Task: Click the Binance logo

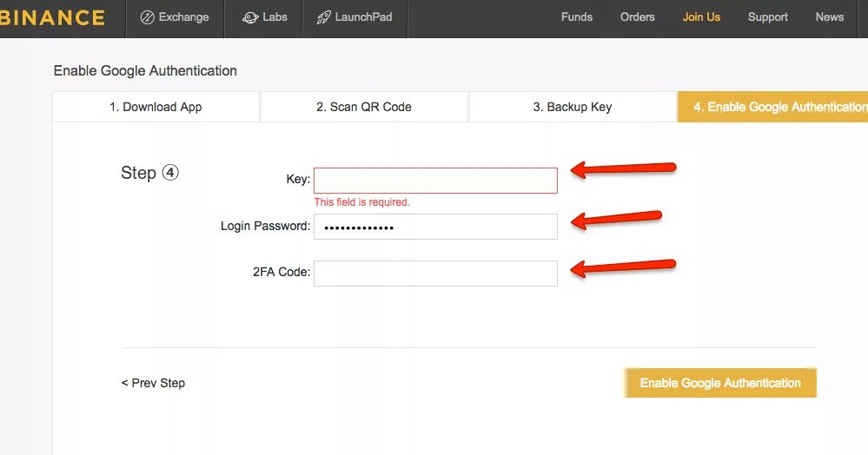Action: [x=52, y=17]
